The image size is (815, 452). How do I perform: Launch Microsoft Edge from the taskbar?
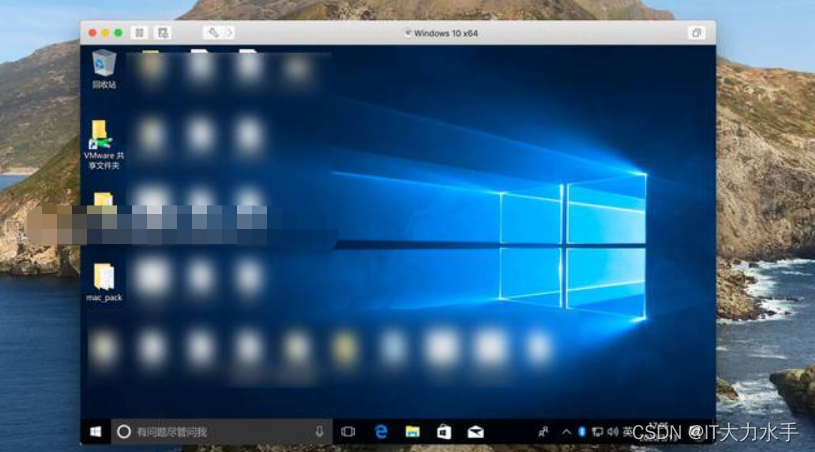381,432
